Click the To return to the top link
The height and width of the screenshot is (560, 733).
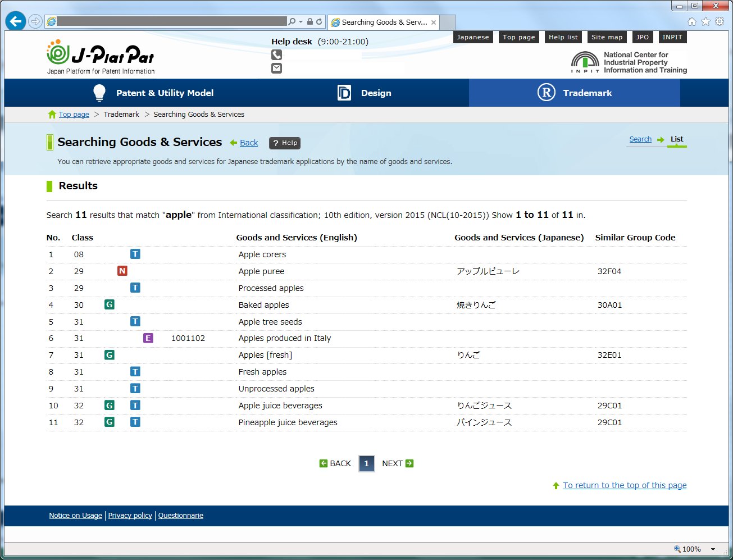point(624,485)
